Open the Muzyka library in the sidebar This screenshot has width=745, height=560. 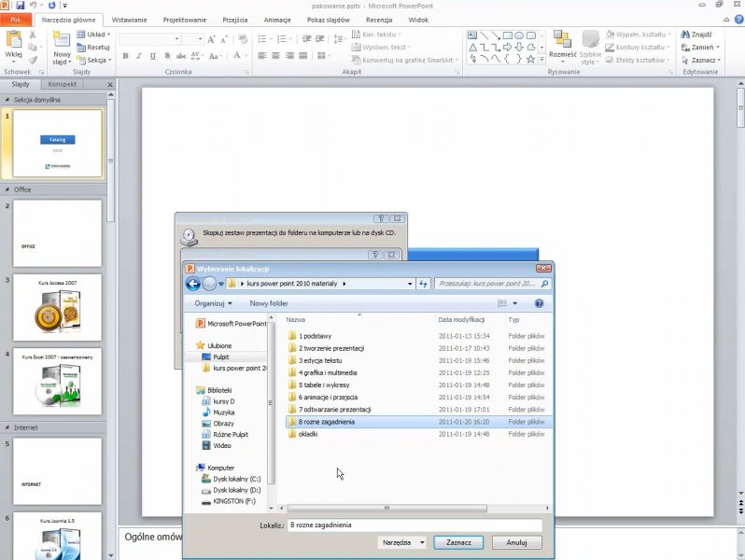point(224,412)
